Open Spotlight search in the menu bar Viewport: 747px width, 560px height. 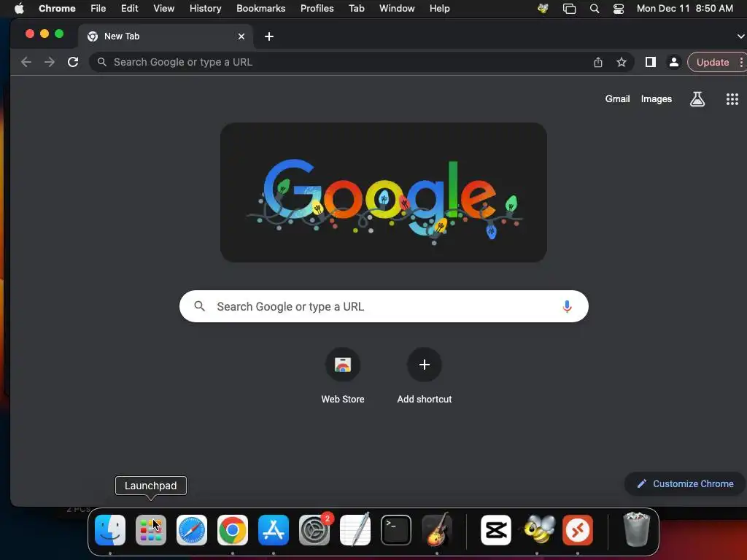click(594, 9)
